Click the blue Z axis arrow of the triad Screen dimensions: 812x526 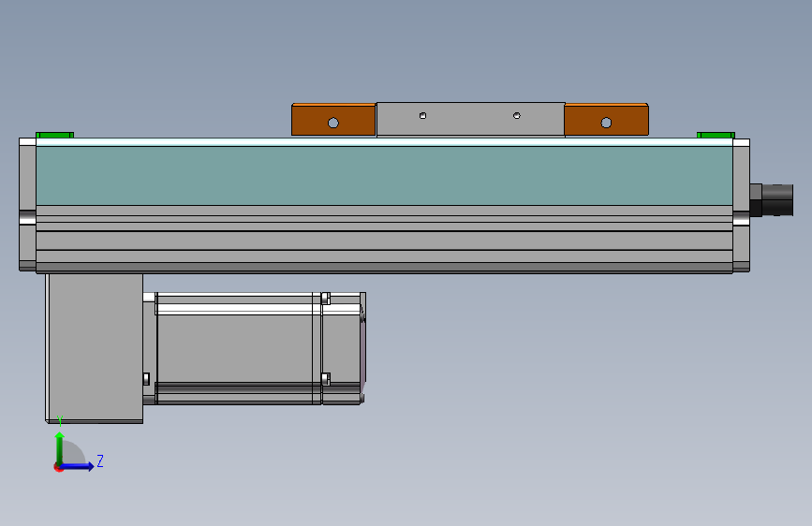[x=77, y=466]
